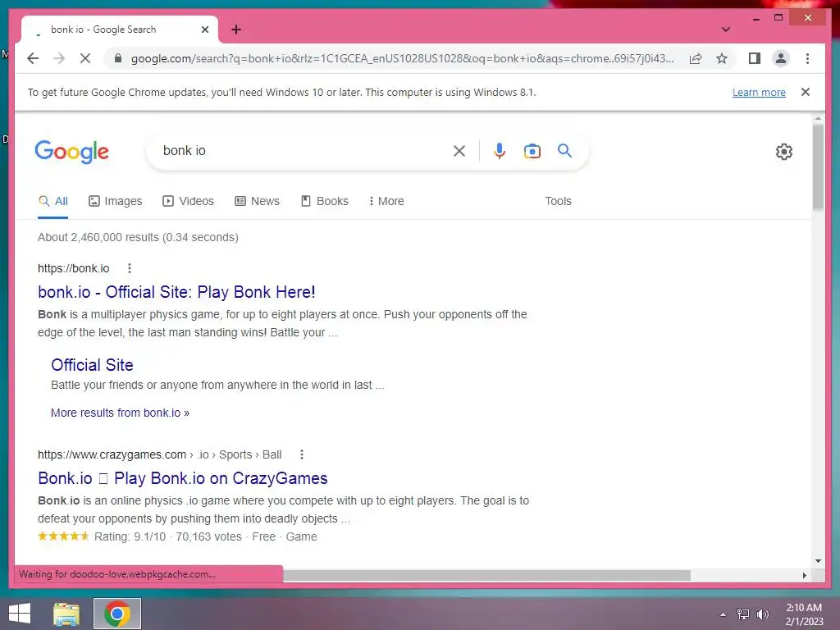Click the crazygames.com breadcrumb URL
840x630 pixels.
pos(159,454)
